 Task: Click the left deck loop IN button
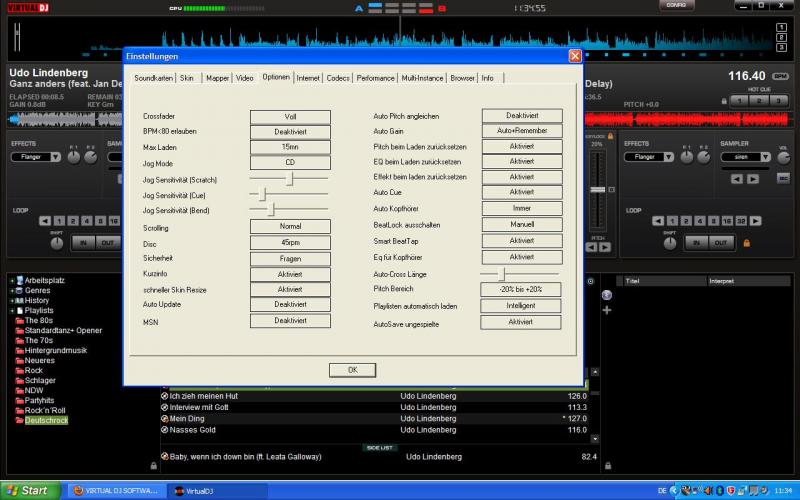pos(83,243)
